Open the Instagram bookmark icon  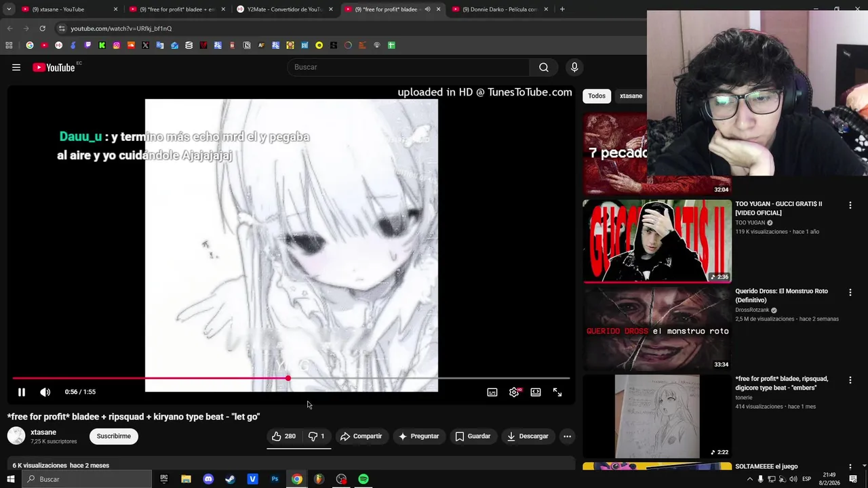click(x=117, y=45)
